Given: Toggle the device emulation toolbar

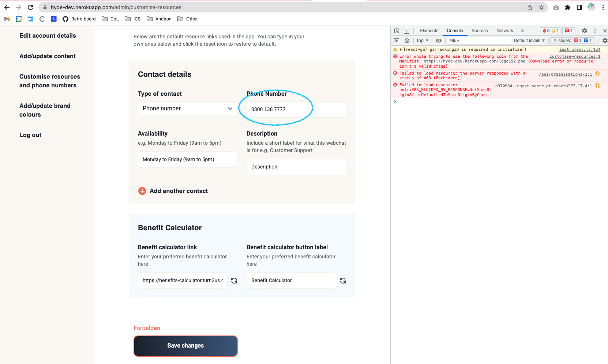Looking at the screenshot, I should click(406, 31).
